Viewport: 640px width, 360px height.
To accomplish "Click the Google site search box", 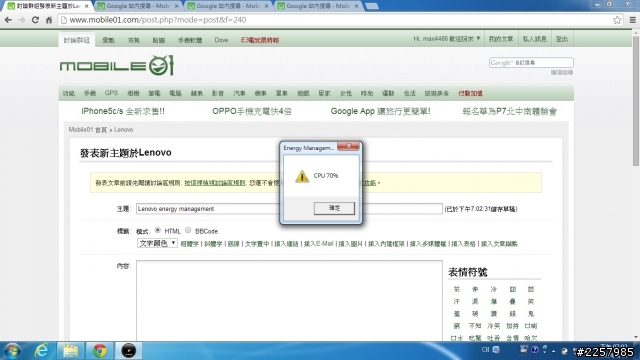I will [x=531, y=62].
